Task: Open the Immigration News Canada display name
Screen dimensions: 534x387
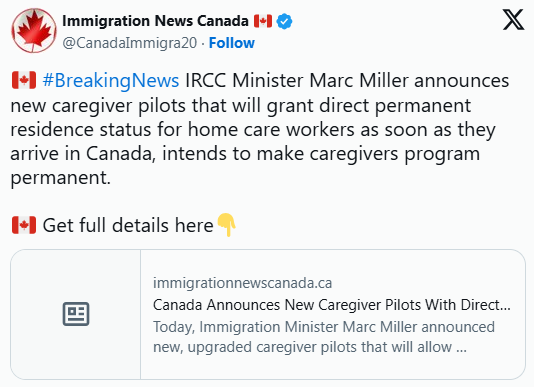Action: pyautogui.click(x=155, y=21)
